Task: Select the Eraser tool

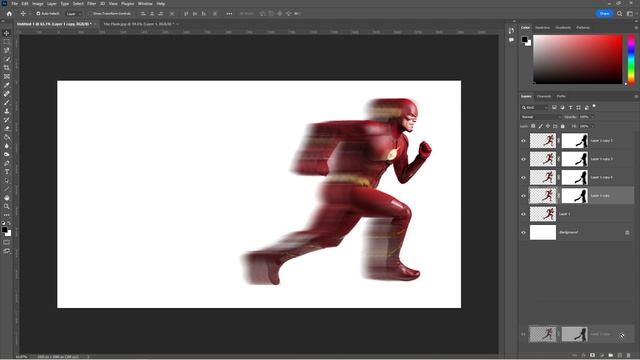Action: (7, 129)
